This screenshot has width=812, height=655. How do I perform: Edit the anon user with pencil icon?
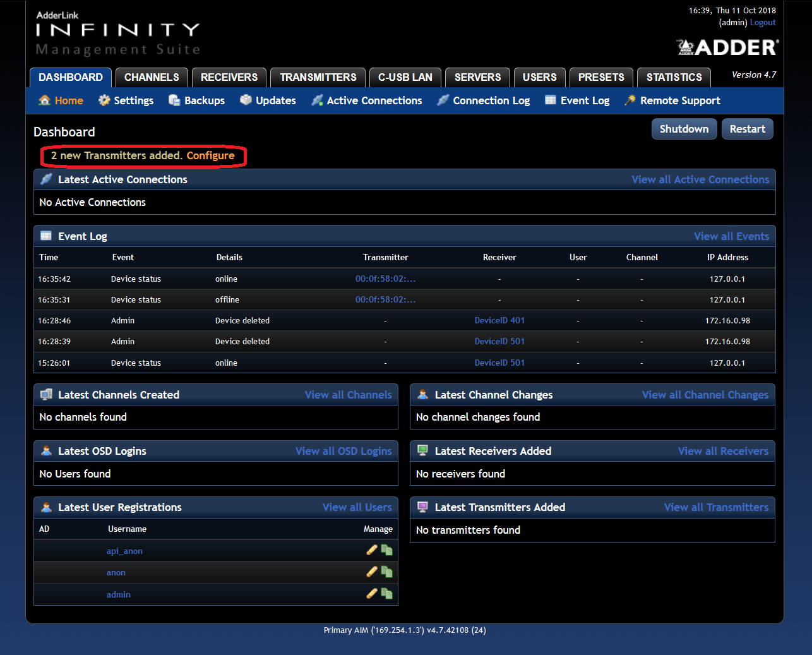[x=372, y=572]
